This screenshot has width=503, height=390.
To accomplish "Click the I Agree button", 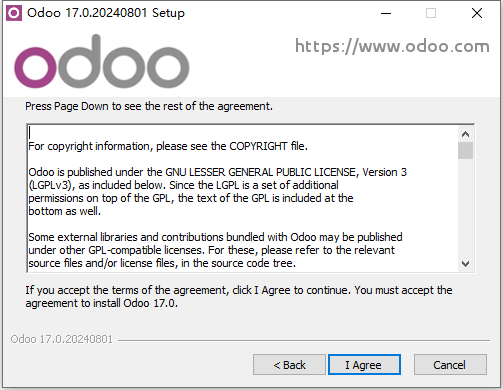I will pyautogui.click(x=364, y=365).
